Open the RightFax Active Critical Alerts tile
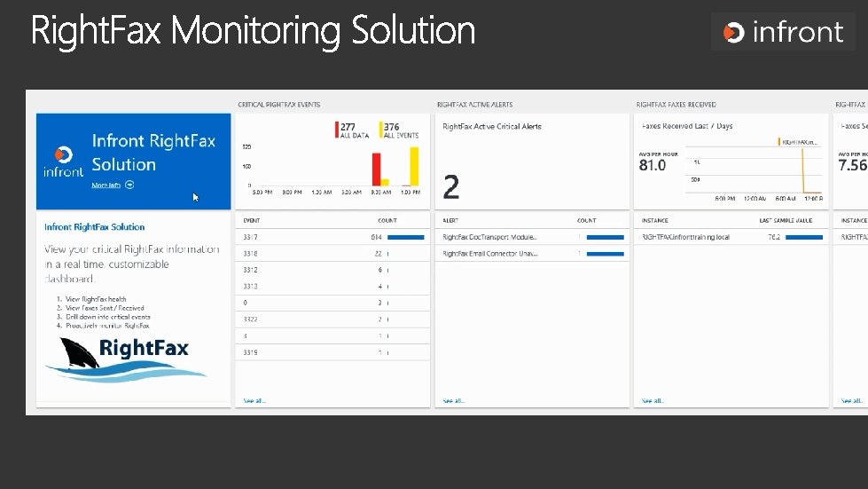868x489 pixels. (x=532, y=162)
